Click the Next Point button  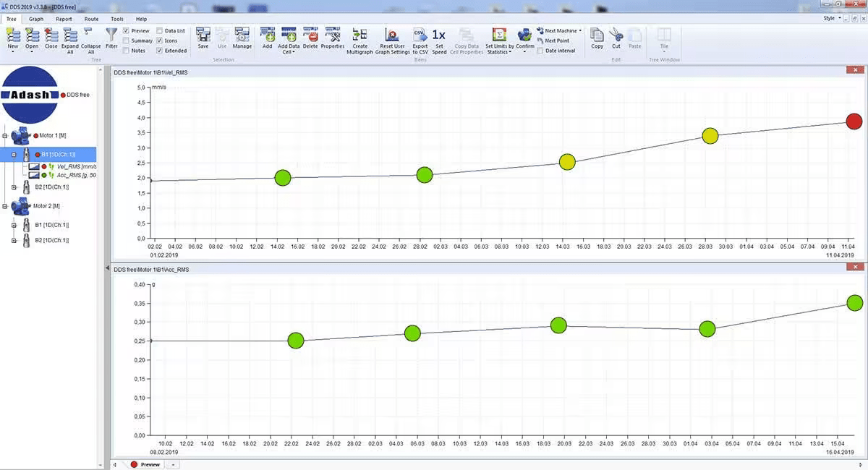point(556,40)
